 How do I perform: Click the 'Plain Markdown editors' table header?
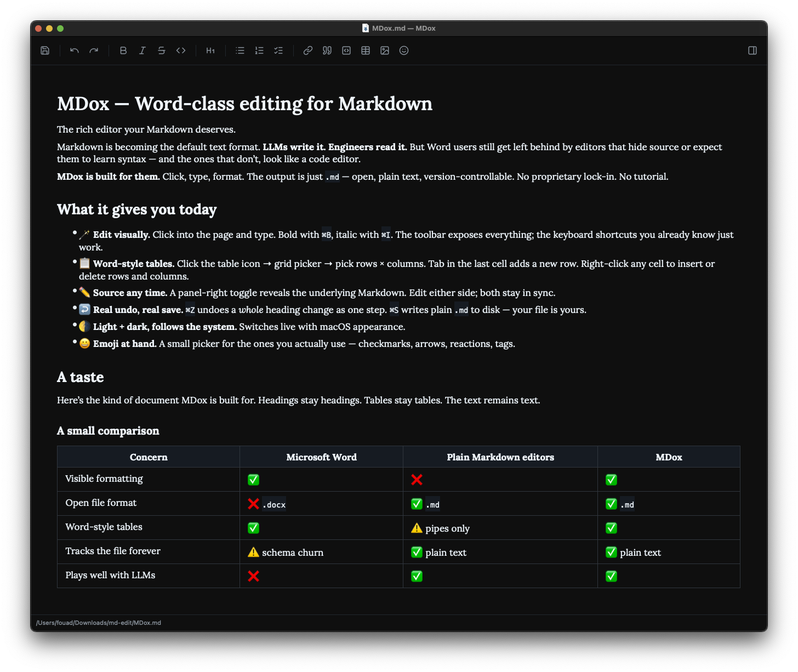pyautogui.click(x=500, y=457)
